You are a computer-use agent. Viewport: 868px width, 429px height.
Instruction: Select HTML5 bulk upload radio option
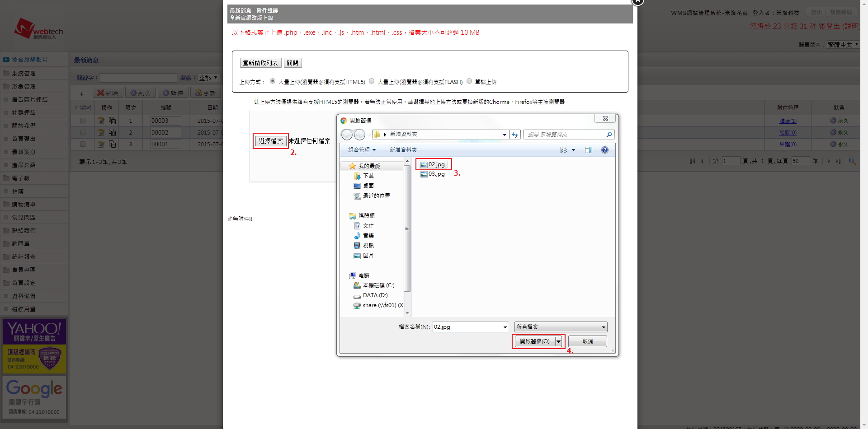coord(273,81)
